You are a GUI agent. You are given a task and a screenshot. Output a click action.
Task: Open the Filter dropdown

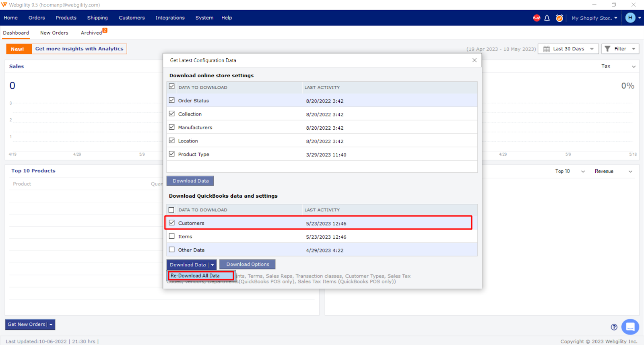pos(620,49)
